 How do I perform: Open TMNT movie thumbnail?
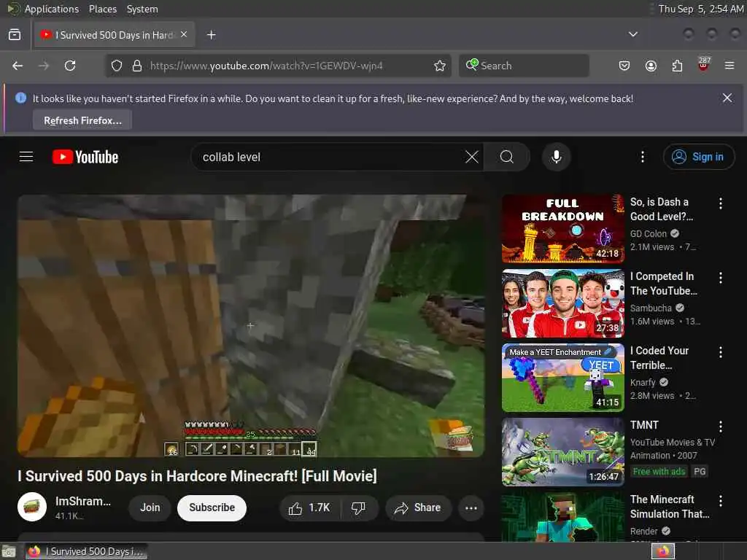pos(562,452)
